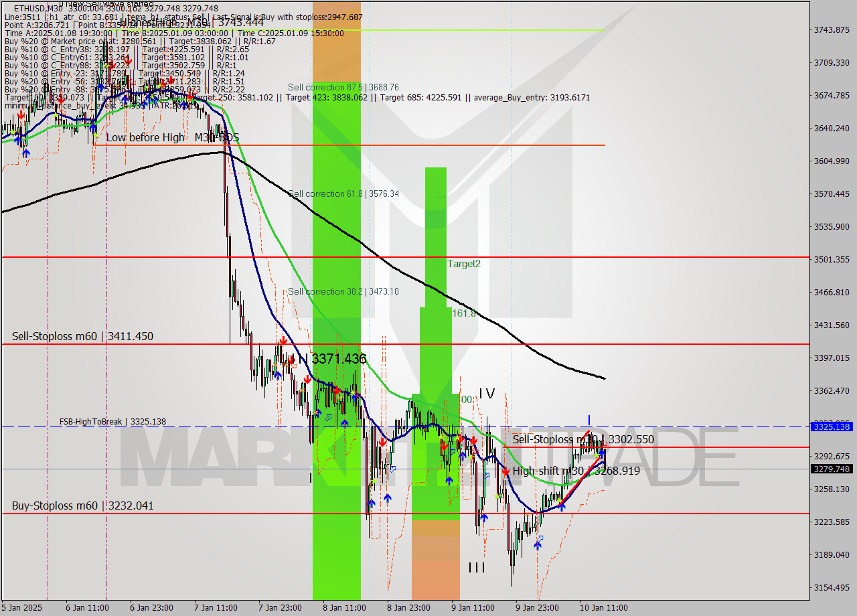The image size is (857, 616).
Task: Click the '8 Jan 11:00' time axis label
Action: (344, 608)
